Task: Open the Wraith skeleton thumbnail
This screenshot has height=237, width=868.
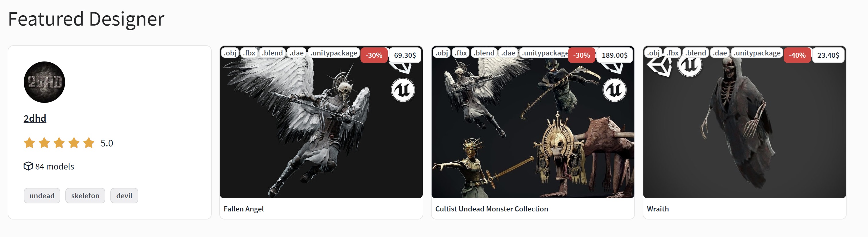Action: (x=744, y=122)
